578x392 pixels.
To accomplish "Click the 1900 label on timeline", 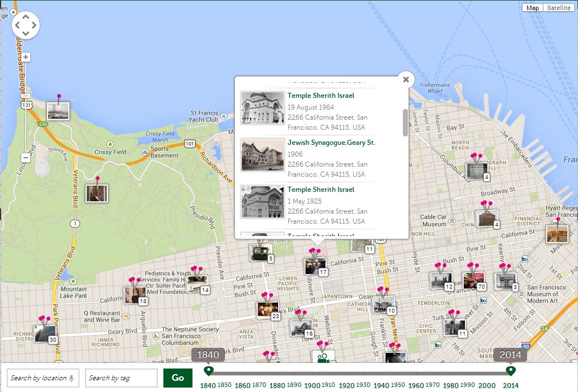I will click(x=312, y=385).
